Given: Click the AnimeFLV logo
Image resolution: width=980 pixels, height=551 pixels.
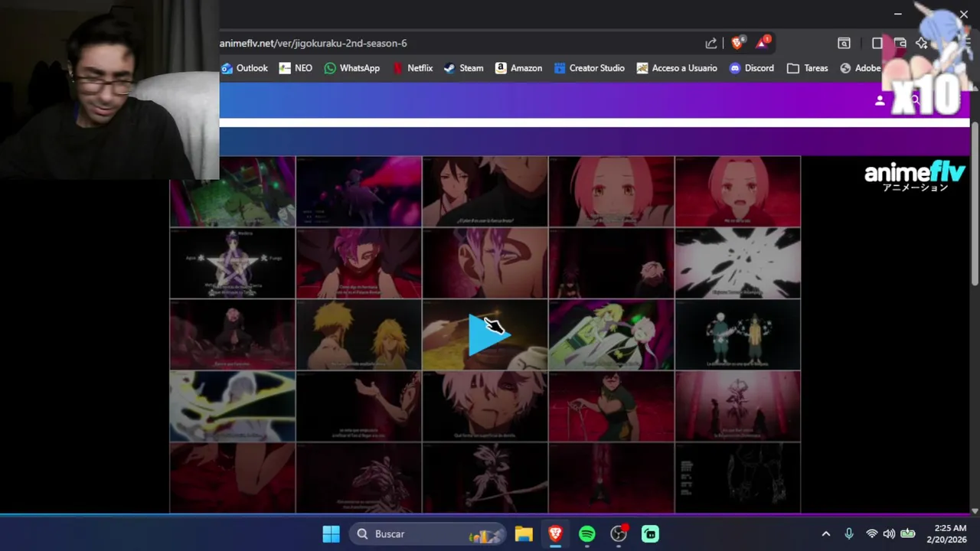Looking at the screenshot, I should point(915,176).
